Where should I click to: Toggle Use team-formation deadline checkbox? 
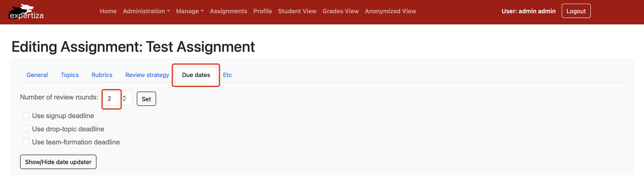click(x=26, y=142)
